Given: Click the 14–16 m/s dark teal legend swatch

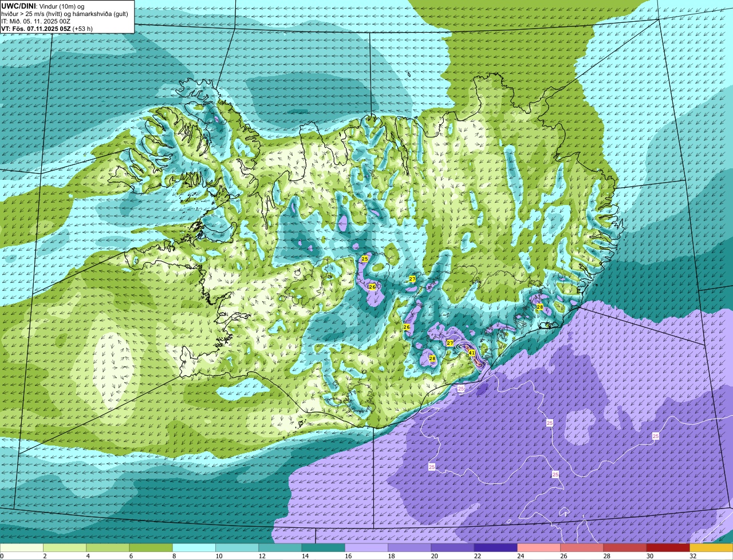Looking at the screenshot, I should pos(323,548).
